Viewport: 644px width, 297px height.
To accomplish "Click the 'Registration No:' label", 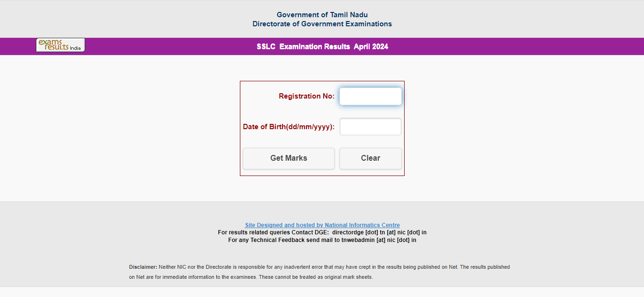I will tap(306, 96).
